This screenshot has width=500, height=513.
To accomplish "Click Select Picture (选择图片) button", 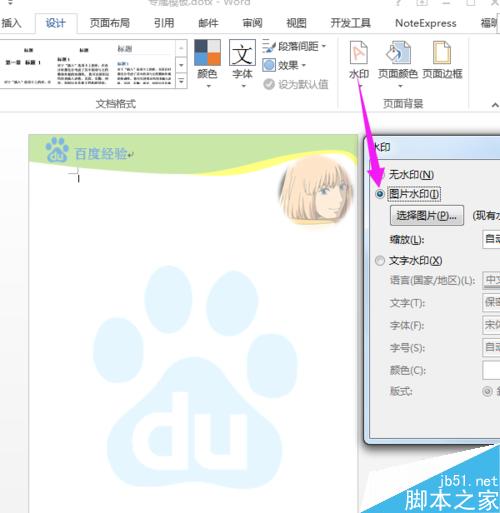I will (427, 216).
